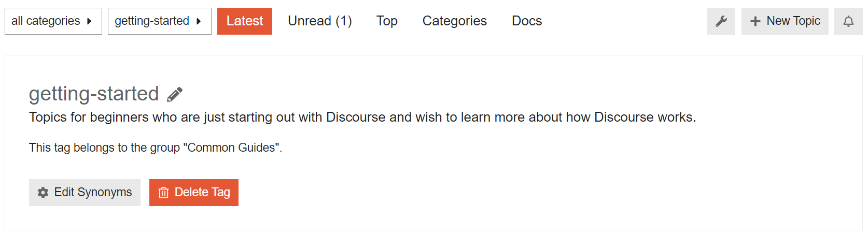Click the bell notification level icon
868x235 pixels.
pos(848,21)
